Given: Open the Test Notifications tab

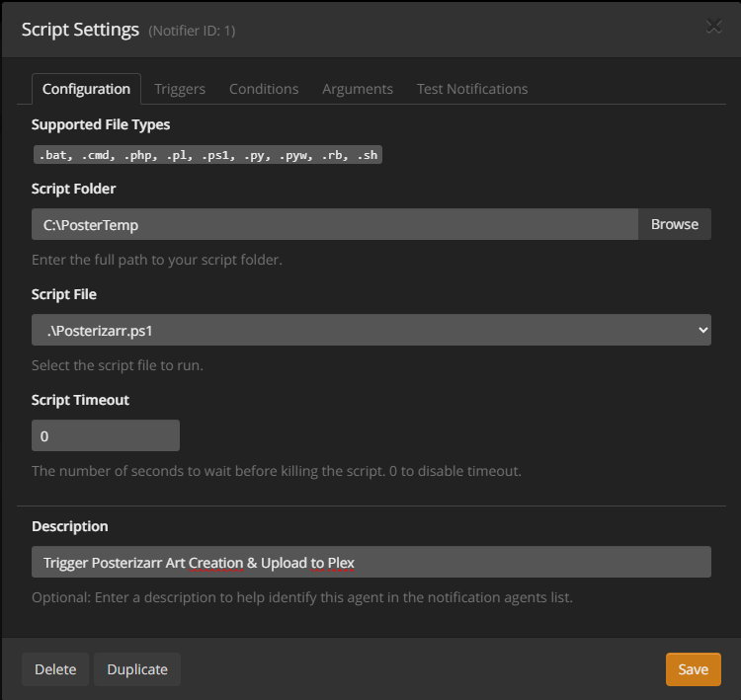Looking at the screenshot, I should point(472,89).
